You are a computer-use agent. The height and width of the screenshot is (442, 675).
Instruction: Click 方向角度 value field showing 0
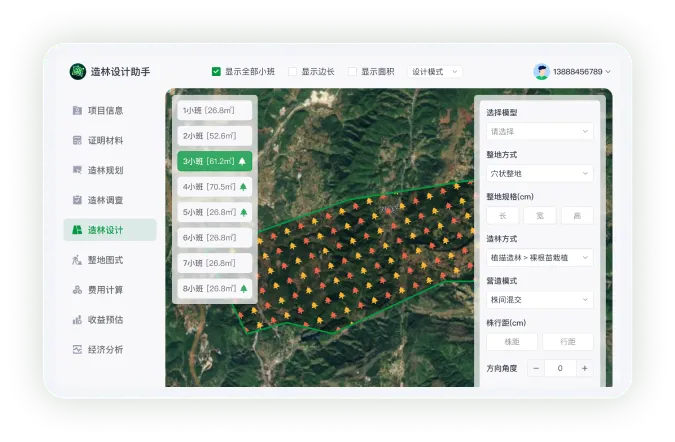560,368
